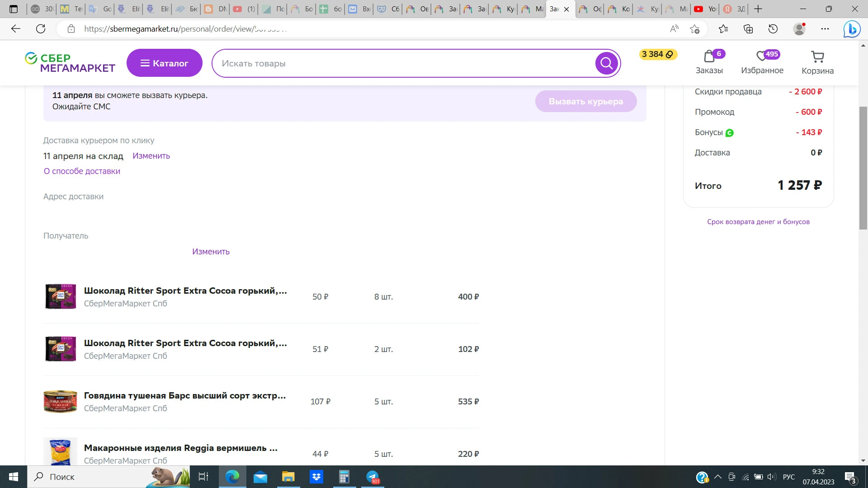Add this page to favorites star icon
Image resolution: width=868 pixels, height=488 pixels.
(x=695, y=29)
